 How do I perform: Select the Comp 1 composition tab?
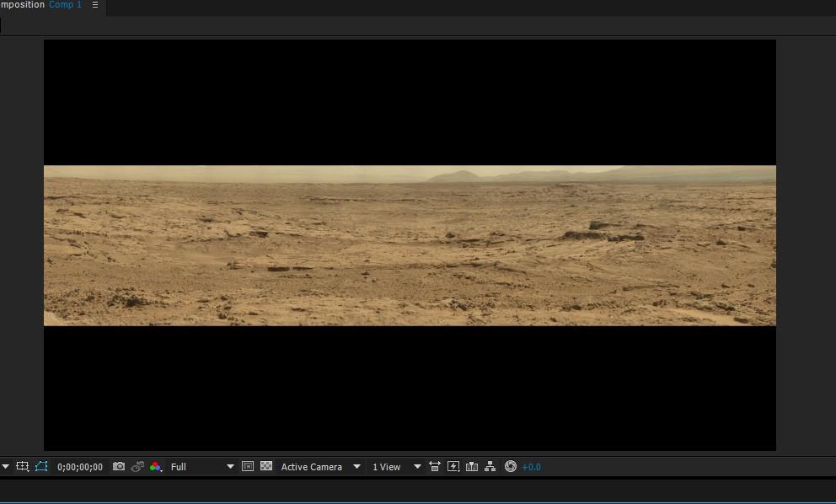(x=66, y=5)
